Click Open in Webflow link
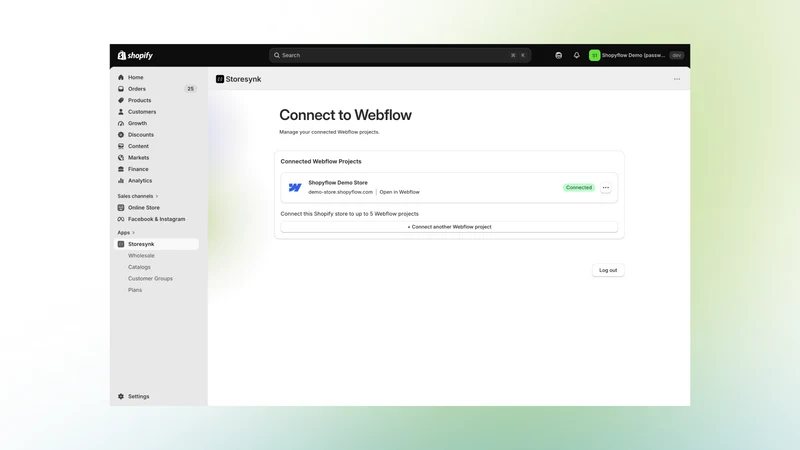The image size is (800, 450). 399,192
